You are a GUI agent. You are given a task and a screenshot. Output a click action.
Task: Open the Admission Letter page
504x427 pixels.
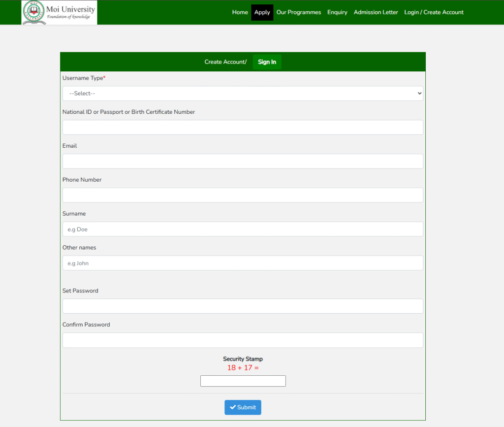pos(376,12)
